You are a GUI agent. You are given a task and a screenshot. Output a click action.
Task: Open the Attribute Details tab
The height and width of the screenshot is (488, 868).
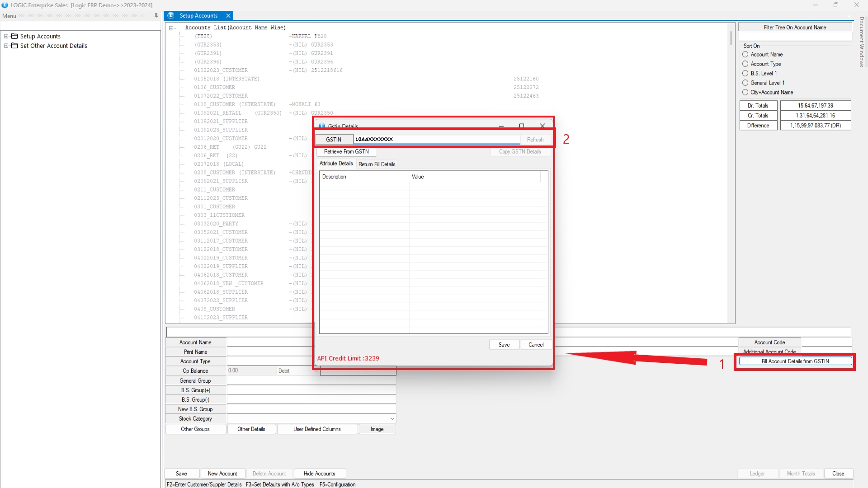coord(336,164)
